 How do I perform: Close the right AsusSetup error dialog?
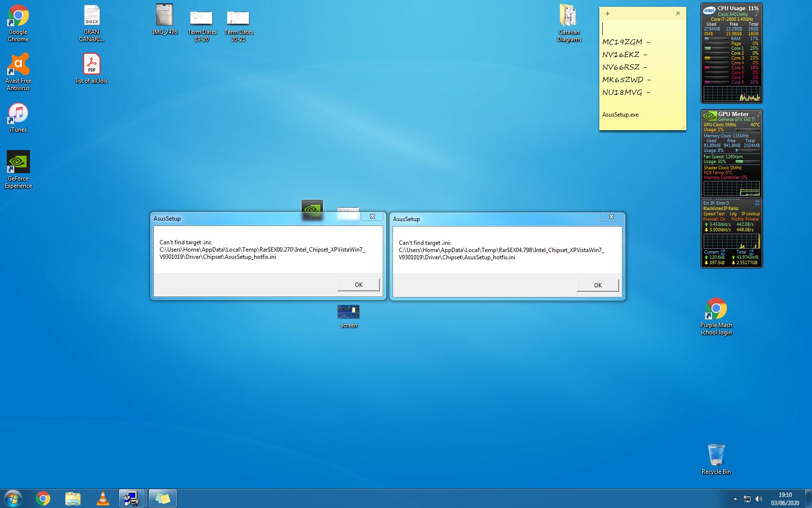tap(611, 217)
